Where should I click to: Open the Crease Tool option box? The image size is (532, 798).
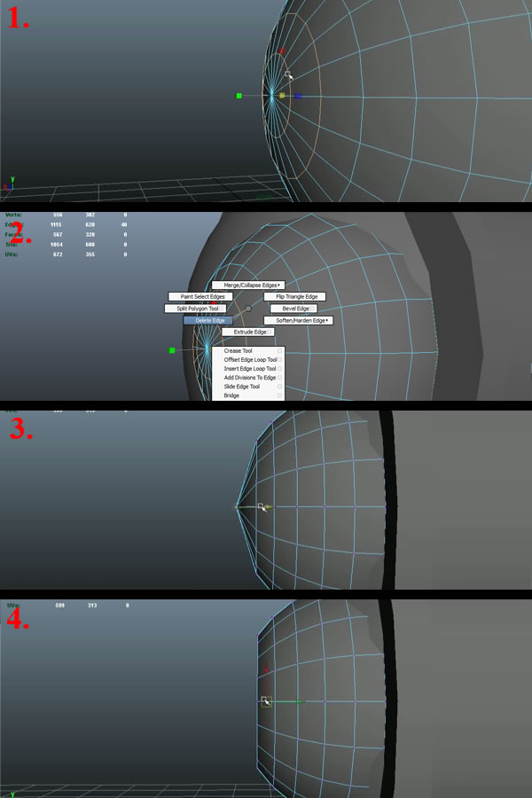tap(279, 351)
